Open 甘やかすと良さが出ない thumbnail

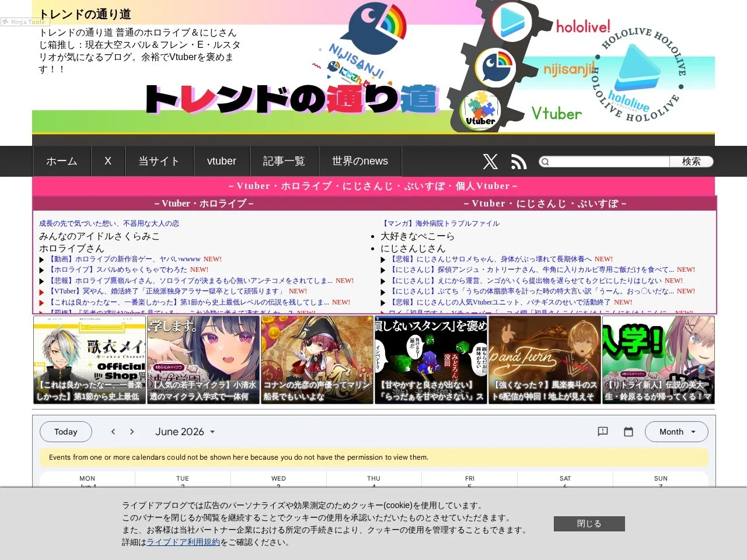tap(431, 360)
